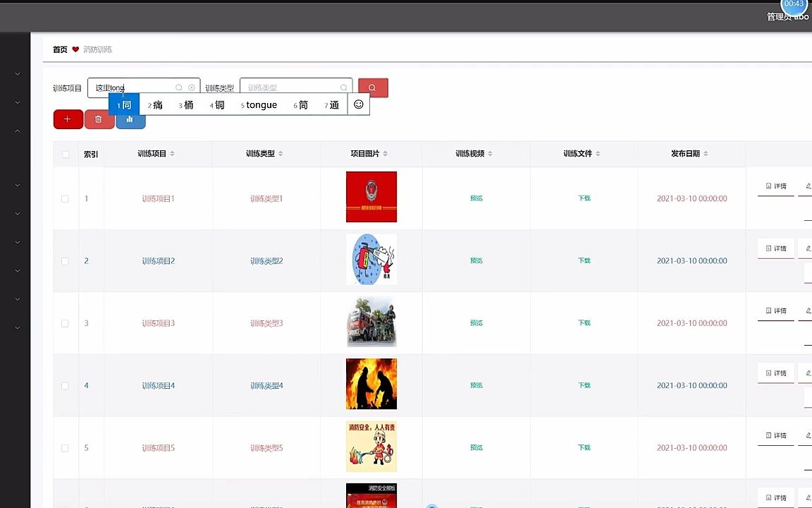This screenshot has height=508, width=812.
Task: Select candidate word tongue from the IME bar
Action: (261, 104)
